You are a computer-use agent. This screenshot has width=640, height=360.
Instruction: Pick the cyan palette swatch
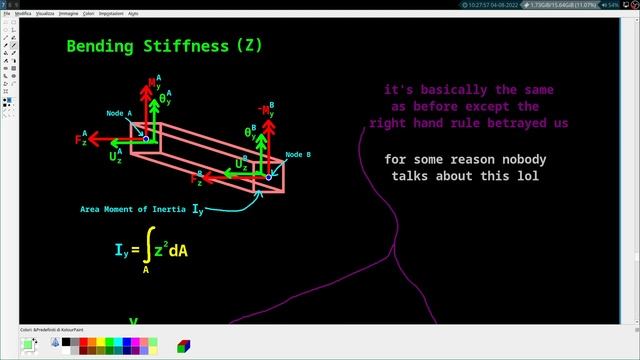(118, 342)
